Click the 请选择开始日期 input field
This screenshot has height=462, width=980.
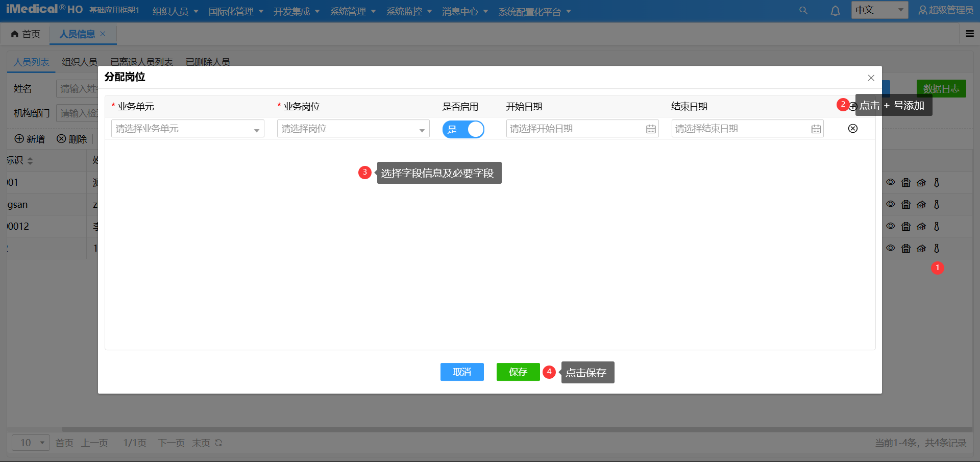tap(574, 129)
